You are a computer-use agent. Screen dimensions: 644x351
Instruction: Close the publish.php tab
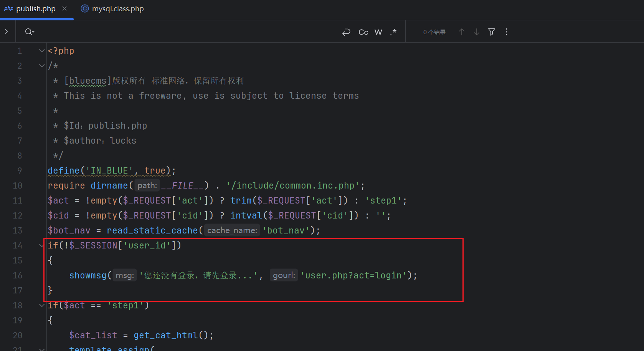pos(64,8)
